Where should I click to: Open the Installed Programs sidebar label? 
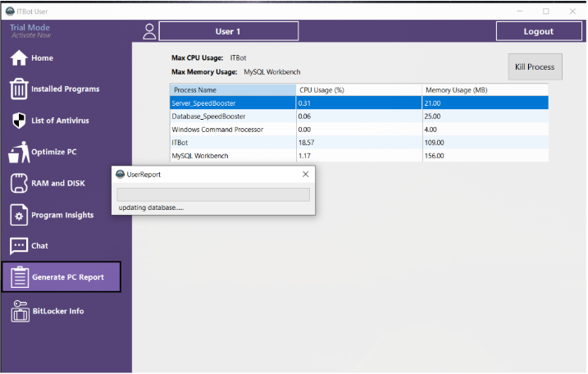pos(66,89)
